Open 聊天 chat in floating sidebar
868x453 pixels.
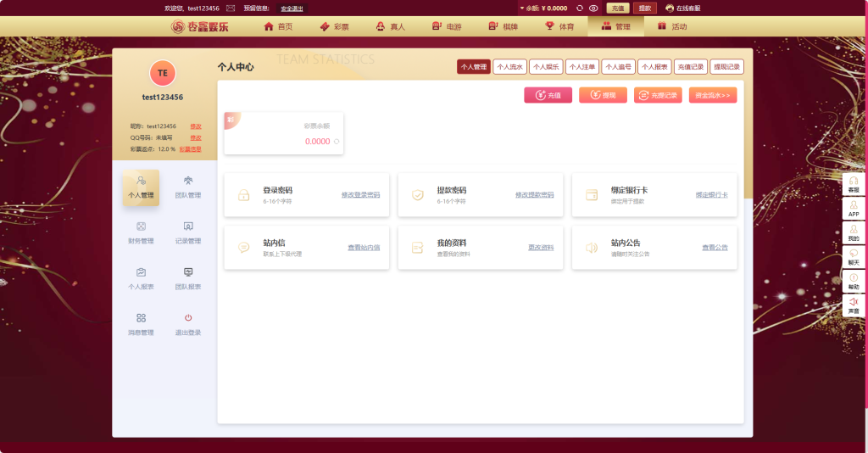[854, 257]
